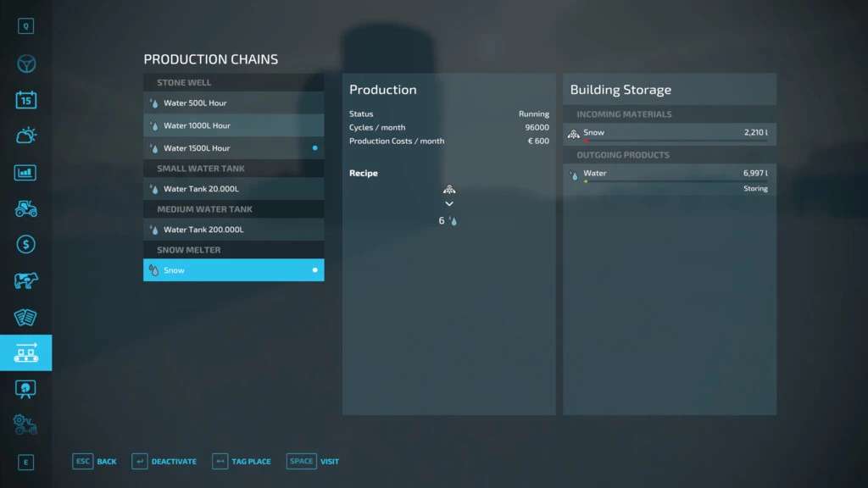This screenshot has width=868, height=488.
Task: Select Water 500L Hour production chain
Action: 233,103
